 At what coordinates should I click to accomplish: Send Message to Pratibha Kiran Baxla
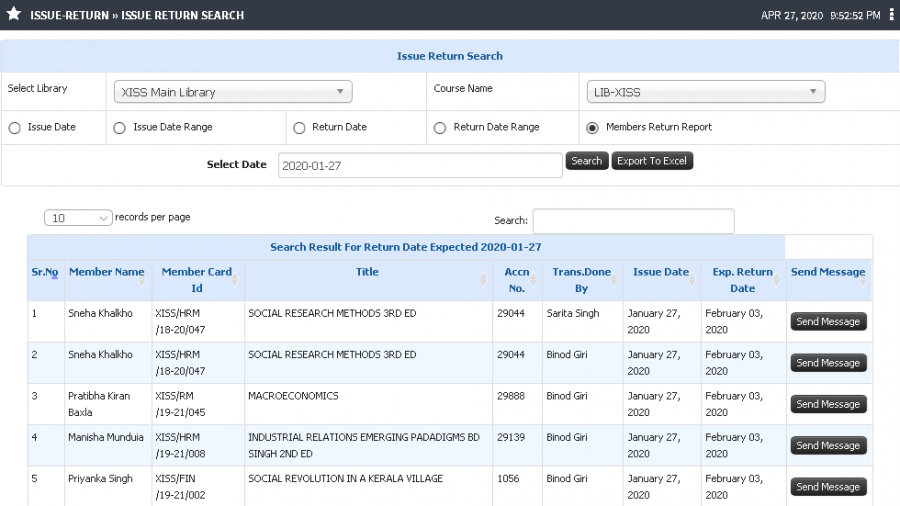coord(828,404)
